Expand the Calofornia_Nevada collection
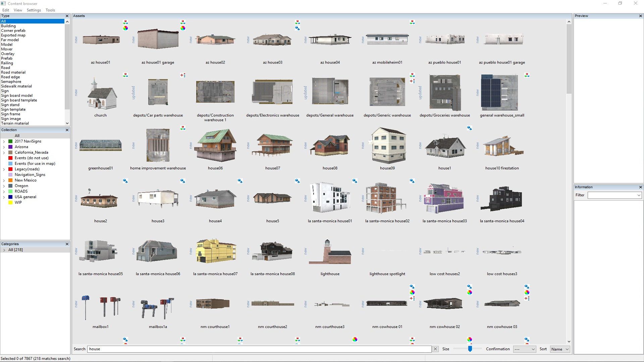Image resolution: width=644 pixels, height=362 pixels. pos(4,153)
